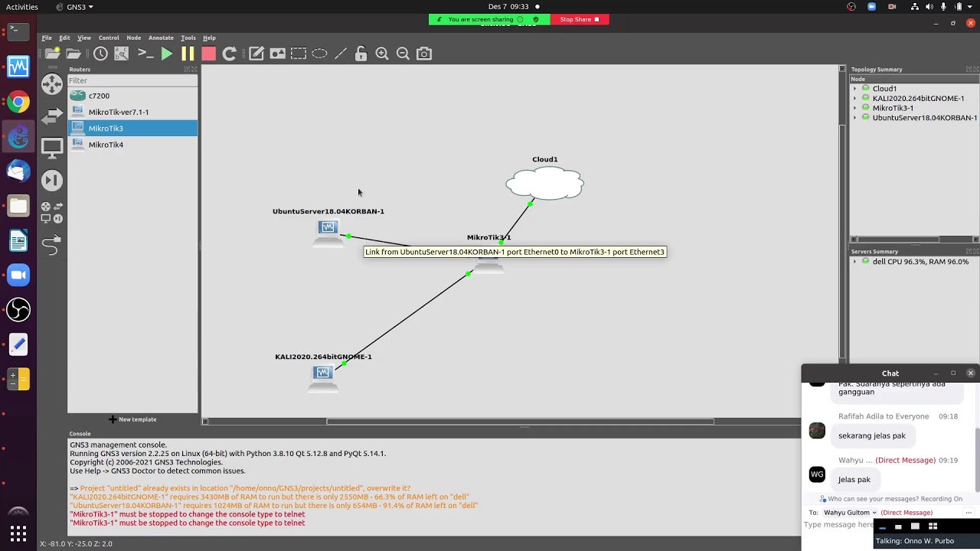Open OBS Studio from the dock
Screen dimensions: 980x551
tap(18, 310)
